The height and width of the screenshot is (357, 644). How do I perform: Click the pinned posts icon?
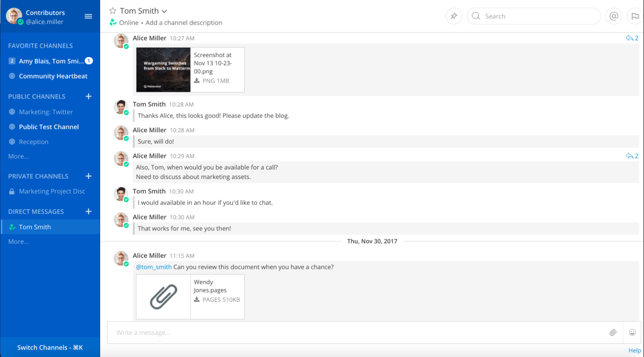point(454,16)
